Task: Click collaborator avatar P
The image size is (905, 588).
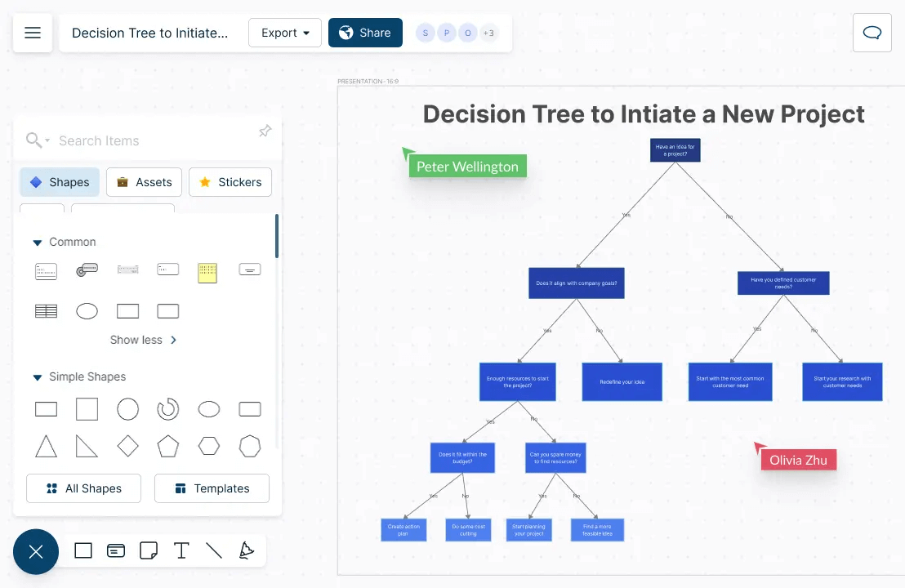Action: coord(447,33)
